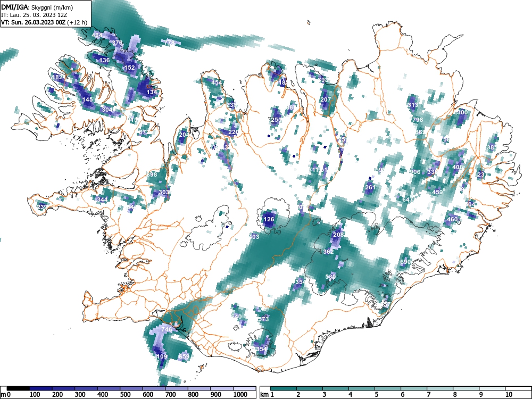Click the value 746 on the southwest coast

coord(167,329)
